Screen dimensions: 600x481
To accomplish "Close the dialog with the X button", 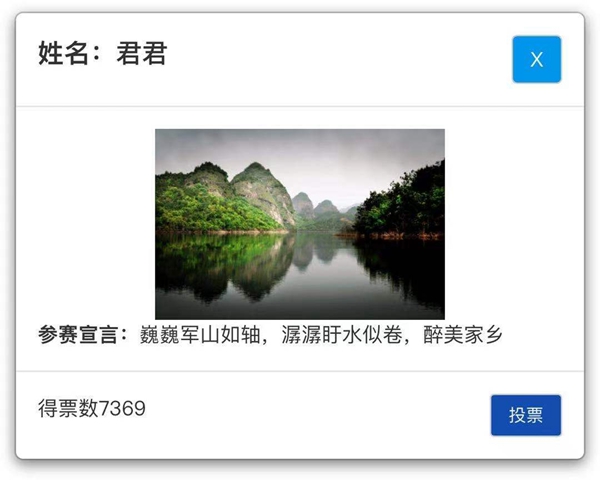I will click(537, 59).
